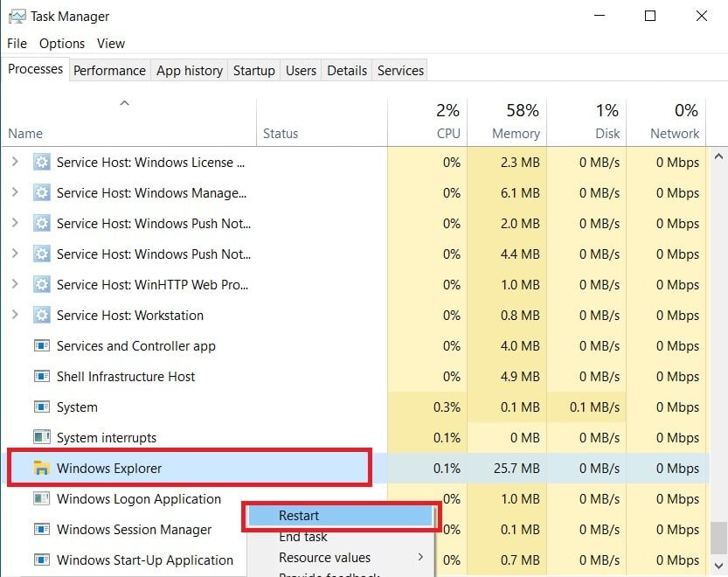Click the gear icon for Service Host: Windows License
Image resolution: width=728 pixels, height=577 pixels.
42,162
